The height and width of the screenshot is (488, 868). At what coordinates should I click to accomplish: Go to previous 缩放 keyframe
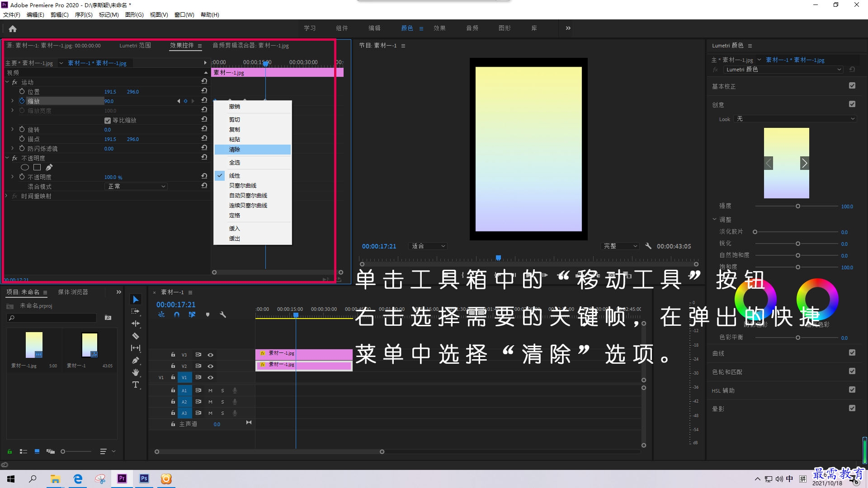(179, 101)
